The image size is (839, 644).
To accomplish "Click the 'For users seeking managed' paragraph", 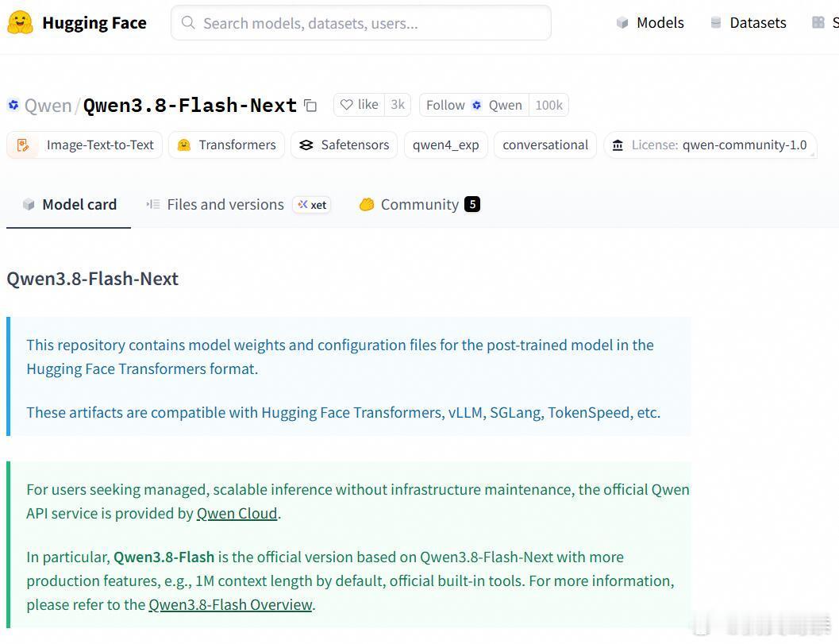I will click(357, 502).
